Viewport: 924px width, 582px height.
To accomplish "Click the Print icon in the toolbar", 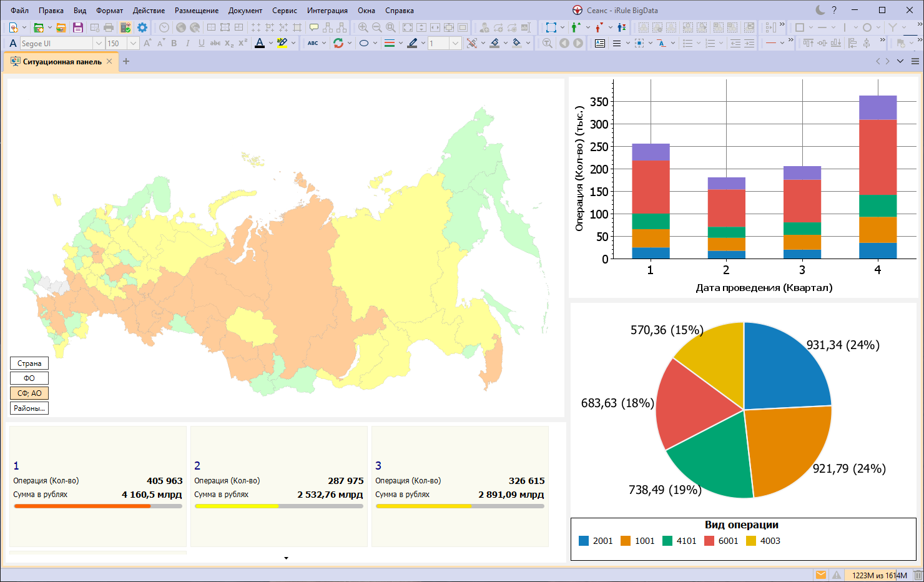I will point(109,27).
